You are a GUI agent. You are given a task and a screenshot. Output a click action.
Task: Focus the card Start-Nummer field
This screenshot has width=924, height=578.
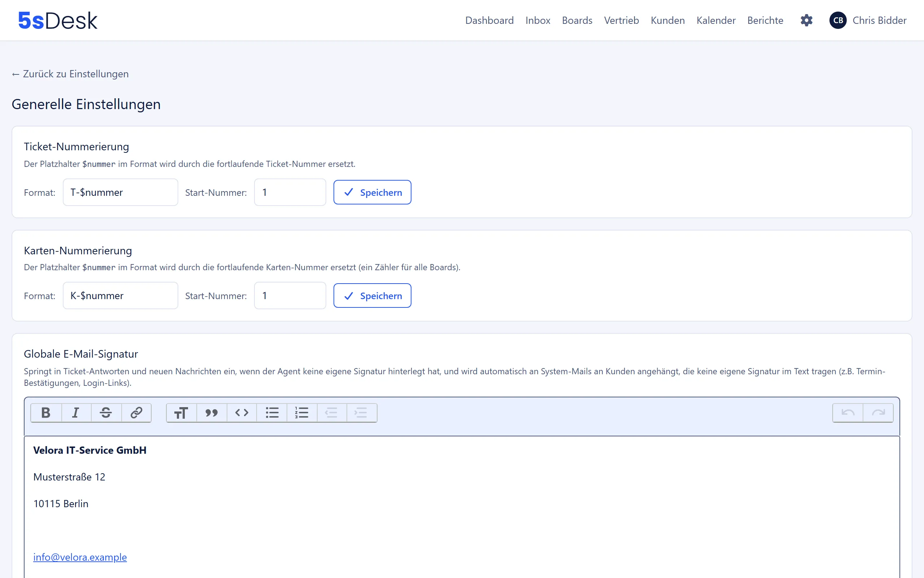click(290, 296)
